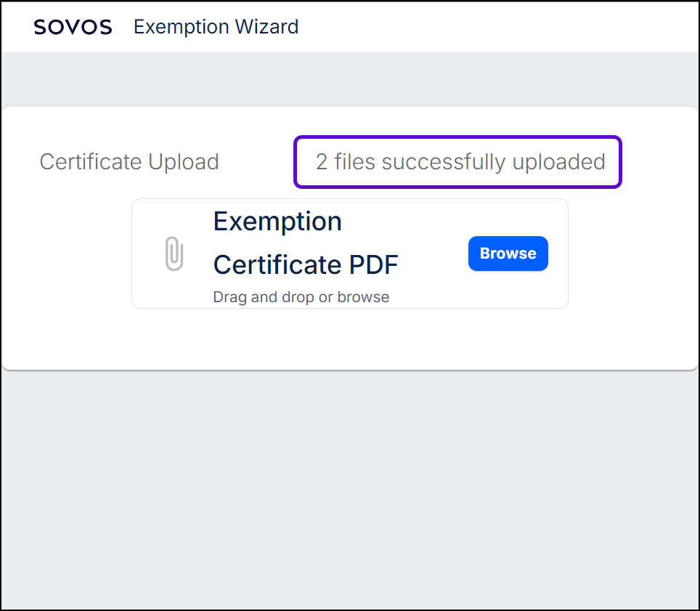Click the Exemption Wizard title

[216, 27]
